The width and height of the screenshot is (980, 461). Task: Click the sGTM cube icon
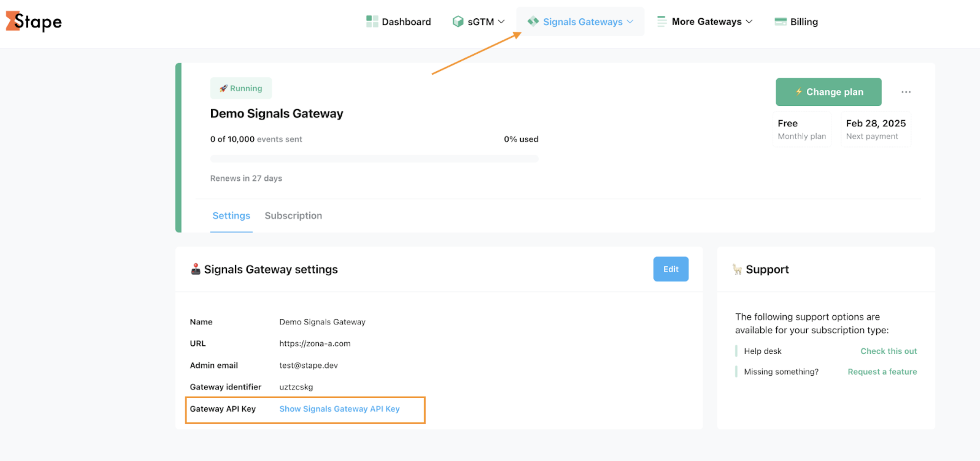458,21
